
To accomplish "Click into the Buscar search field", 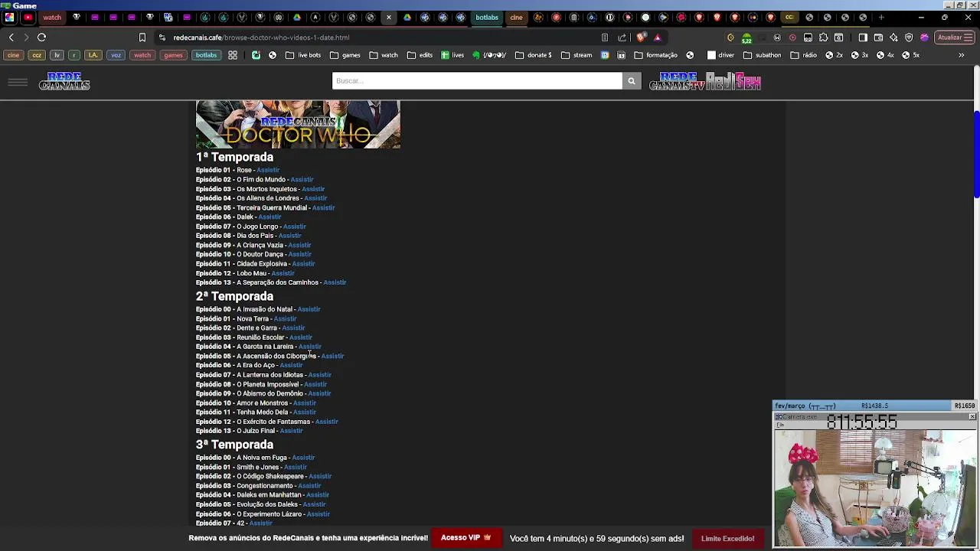I will pos(477,81).
